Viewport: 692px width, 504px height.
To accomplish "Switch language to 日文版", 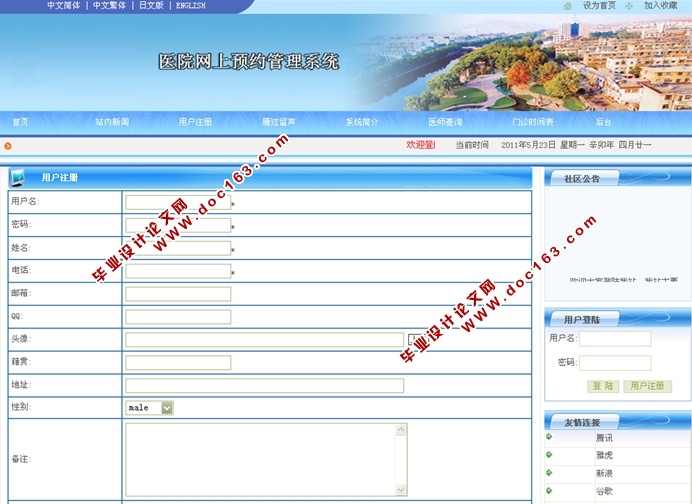I will (151, 6).
